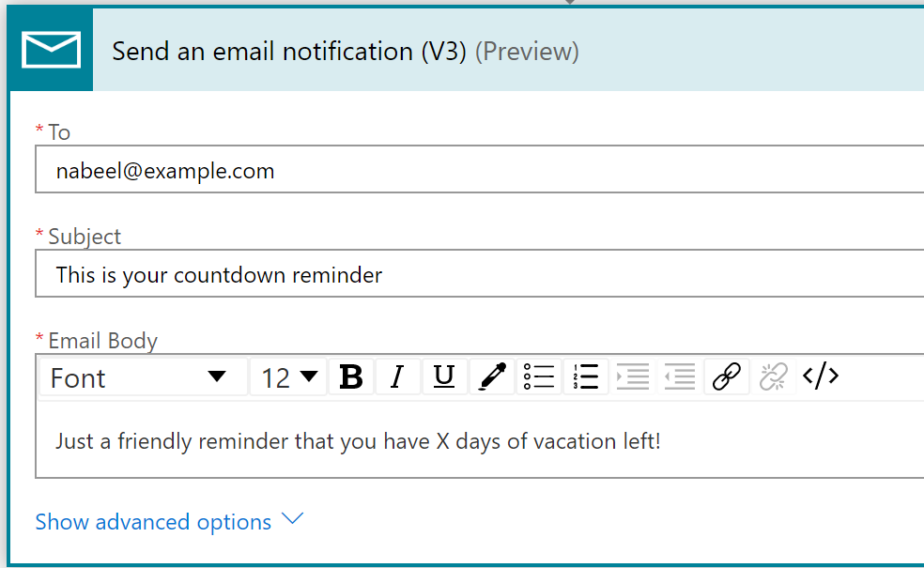This screenshot has height=568, width=924.
Task: Increase indent of the body text
Action: [633, 376]
